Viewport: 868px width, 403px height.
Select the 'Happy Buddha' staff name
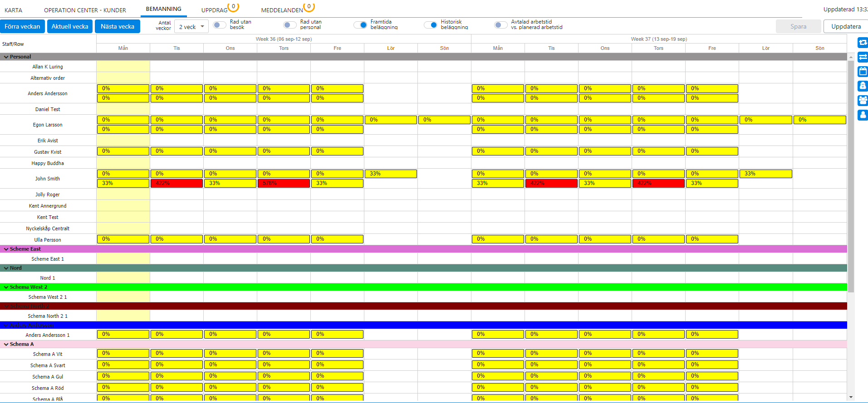48,163
